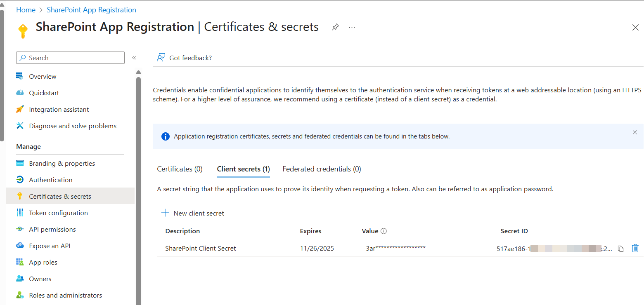Viewport: 644px width, 305px height.
Task: Click the Token configuration bars icon
Action: coord(19,213)
